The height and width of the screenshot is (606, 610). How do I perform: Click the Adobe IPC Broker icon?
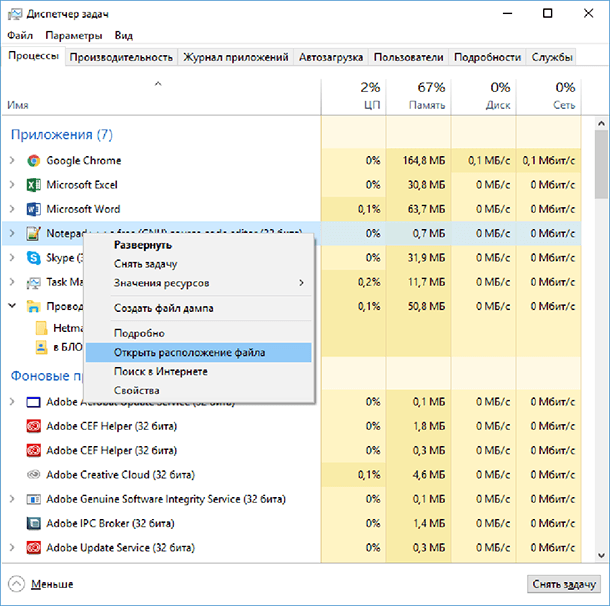point(33,524)
